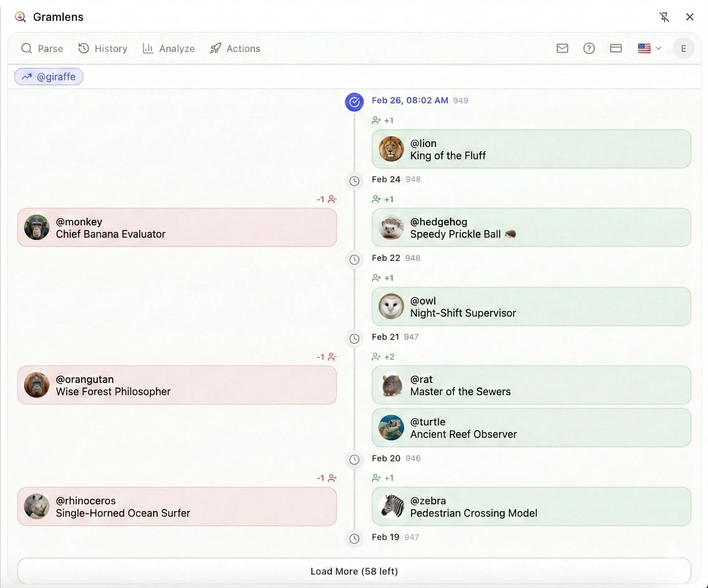The image size is (708, 588).
Task: Open the mail notifications icon
Action: (x=562, y=48)
